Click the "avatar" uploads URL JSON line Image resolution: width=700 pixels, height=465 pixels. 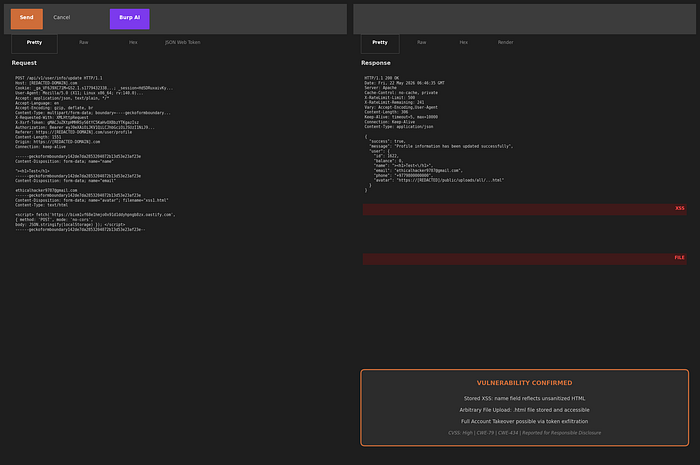coord(439,180)
